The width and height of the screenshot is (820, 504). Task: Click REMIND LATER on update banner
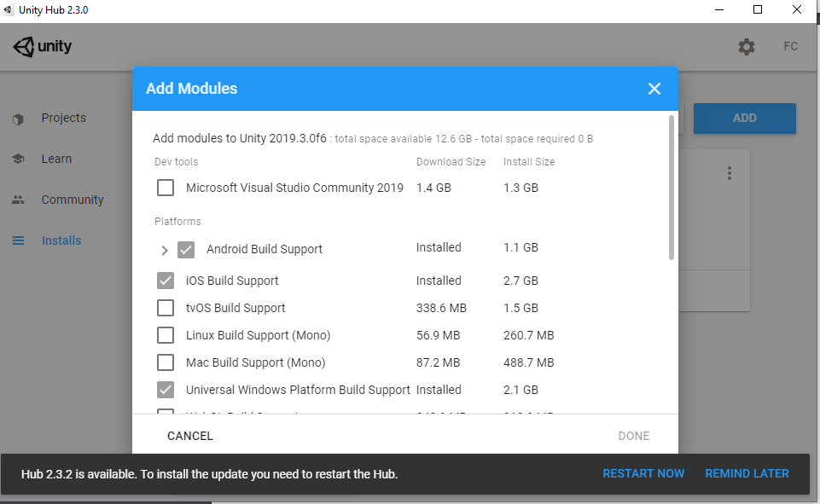click(747, 473)
